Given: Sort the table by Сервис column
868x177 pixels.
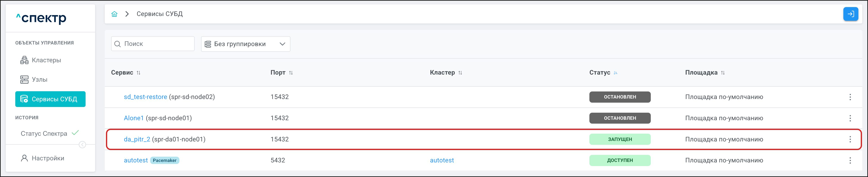Looking at the screenshot, I should pos(139,73).
